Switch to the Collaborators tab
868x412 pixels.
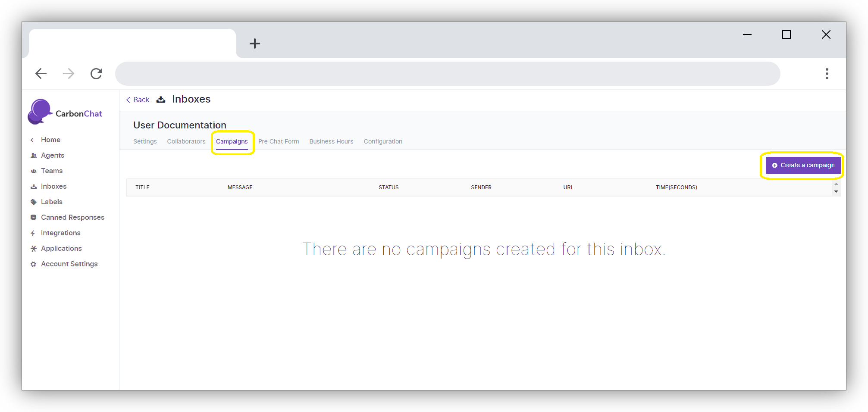[186, 141]
